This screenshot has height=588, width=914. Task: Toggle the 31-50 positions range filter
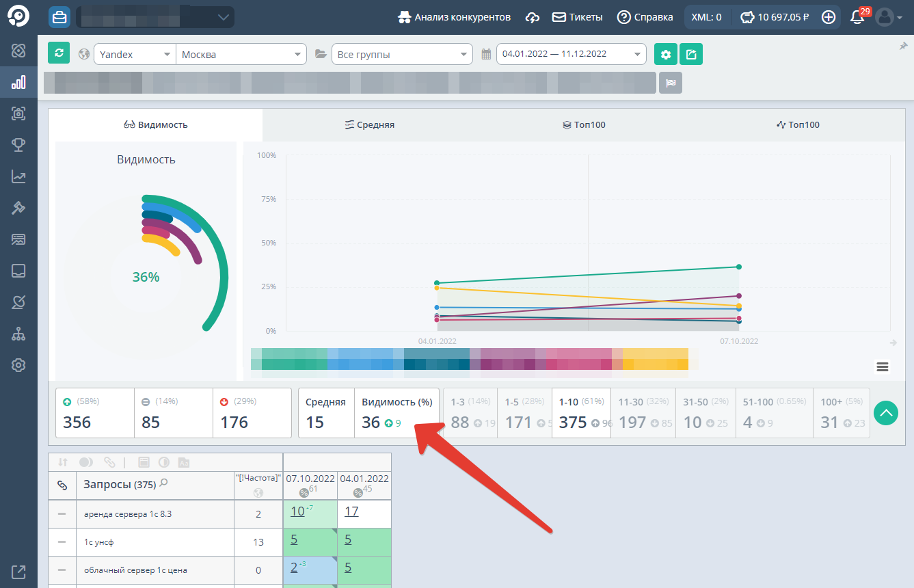click(x=706, y=413)
